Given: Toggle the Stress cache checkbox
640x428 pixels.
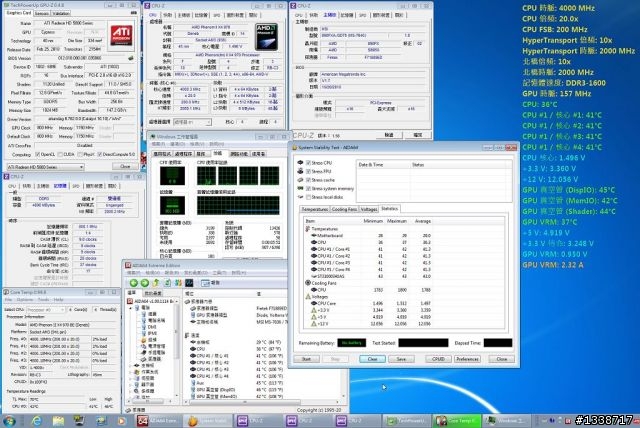Looking at the screenshot, I should 309,180.
